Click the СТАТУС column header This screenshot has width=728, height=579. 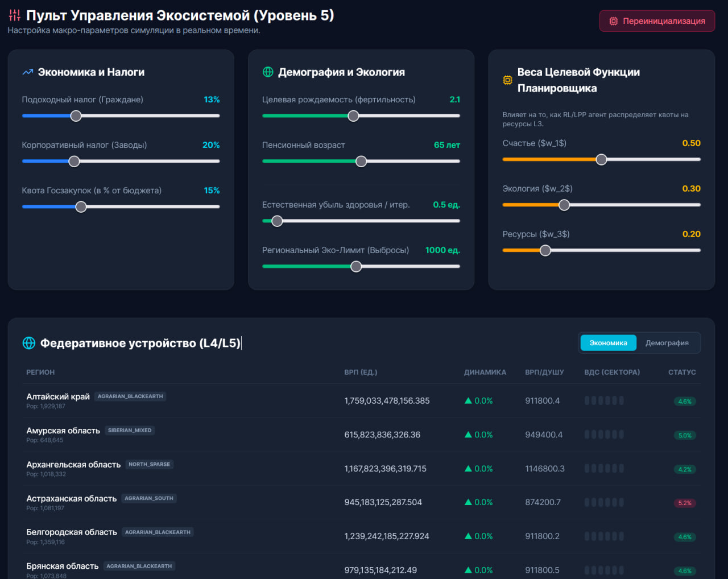tap(682, 372)
